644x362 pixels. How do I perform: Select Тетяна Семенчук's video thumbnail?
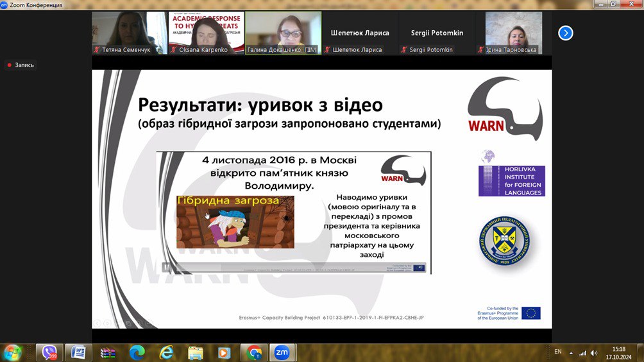pyautogui.click(x=130, y=33)
